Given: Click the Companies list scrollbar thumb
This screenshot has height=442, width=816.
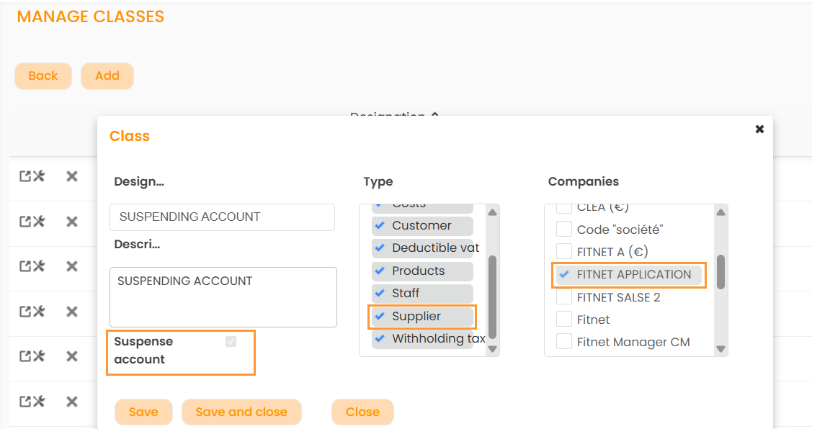Looking at the screenshot, I should point(721,271).
